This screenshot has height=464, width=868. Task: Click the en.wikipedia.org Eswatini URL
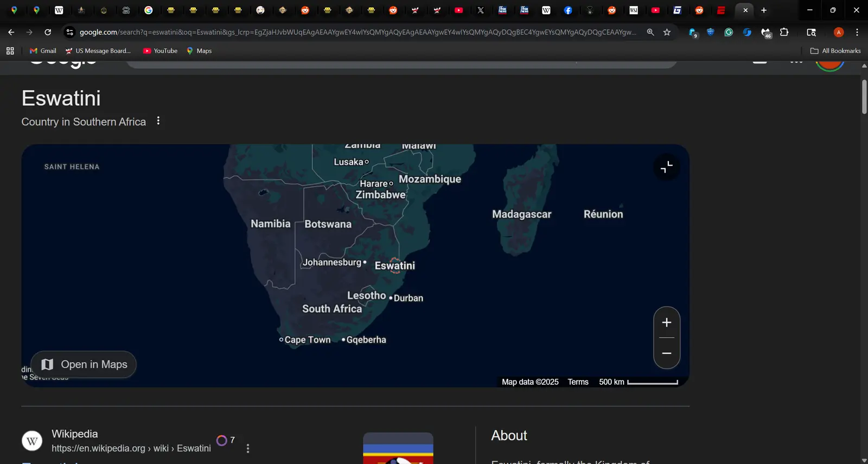(x=131, y=448)
